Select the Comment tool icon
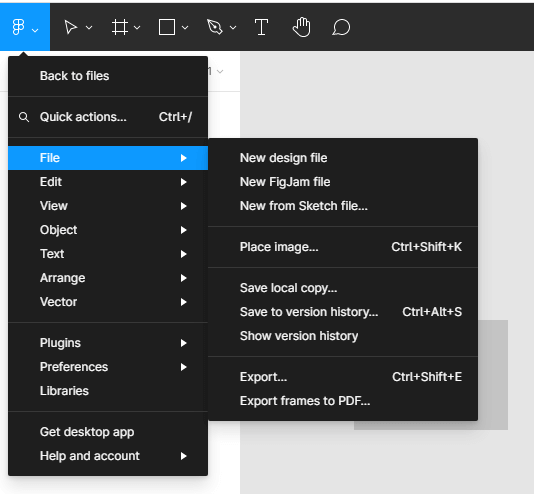The height and width of the screenshot is (494, 534). (x=341, y=27)
